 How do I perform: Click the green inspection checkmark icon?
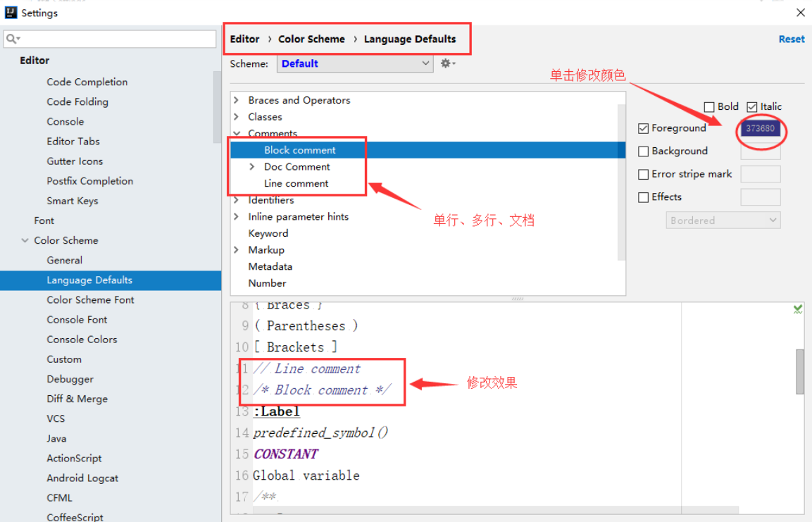[x=797, y=309]
